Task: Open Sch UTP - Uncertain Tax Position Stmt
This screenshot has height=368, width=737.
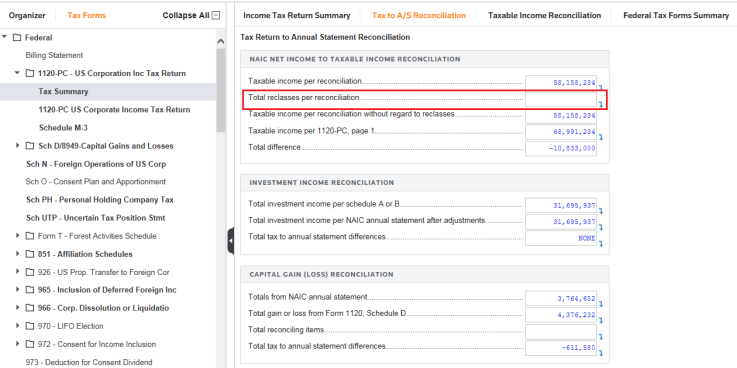Action: 96,218
